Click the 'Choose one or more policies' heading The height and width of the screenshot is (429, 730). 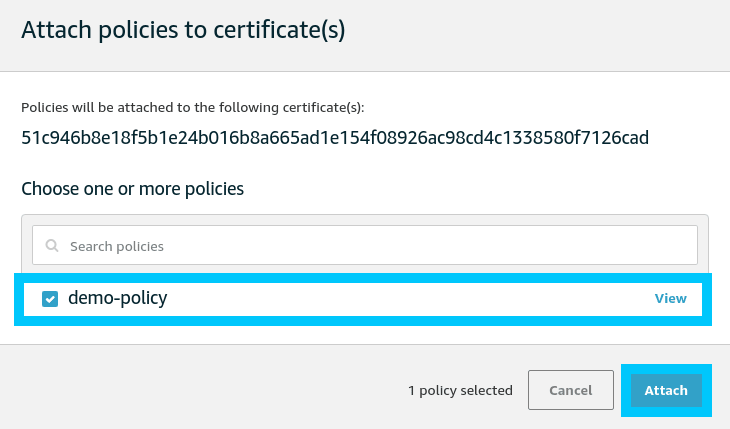(x=133, y=188)
